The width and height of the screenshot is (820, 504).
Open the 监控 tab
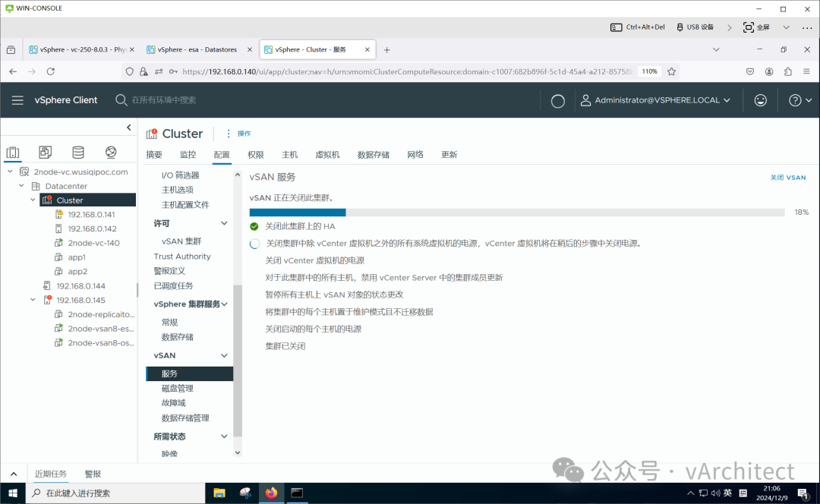(188, 155)
